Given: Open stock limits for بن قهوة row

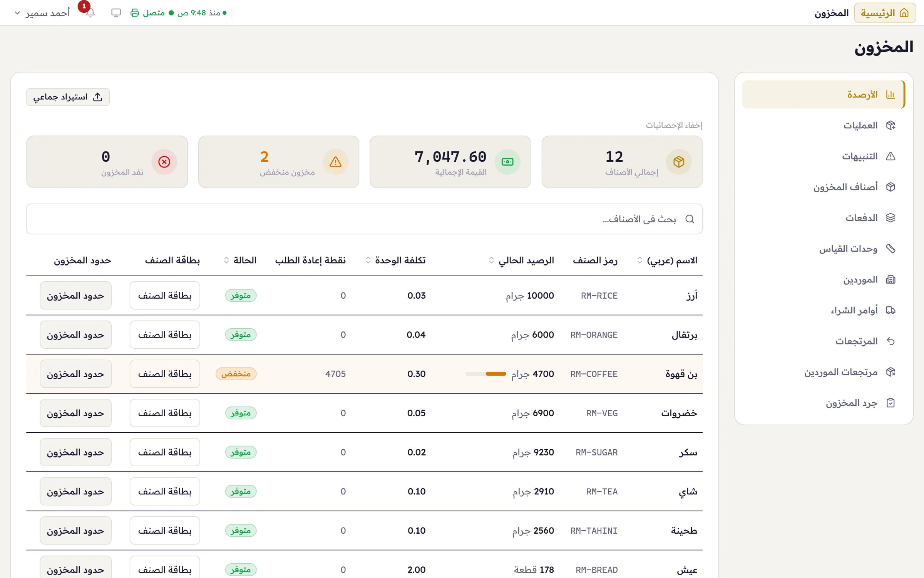Looking at the screenshot, I should pyautogui.click(x=75, y=374).
